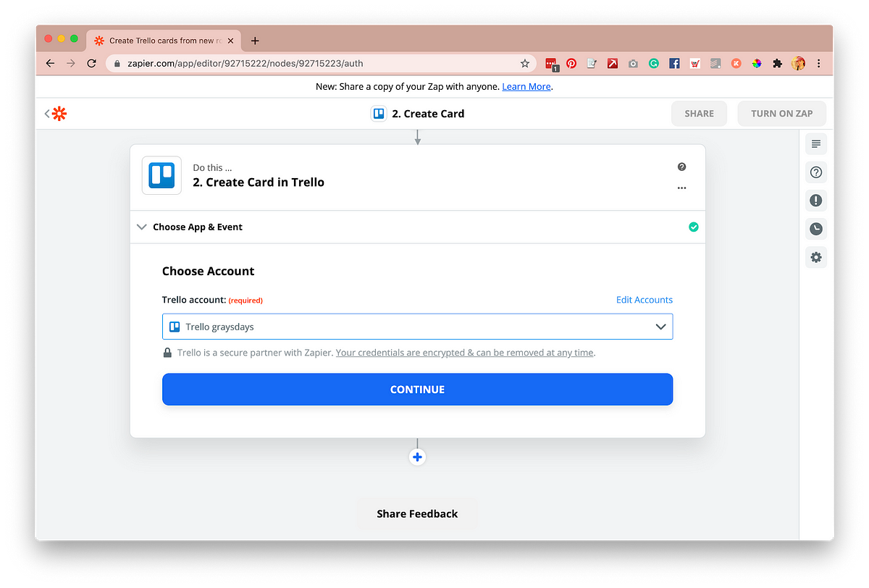Screen dimensions: 869x588
Task: Click the lock site info icon in address bar
Action: point(117,64)
